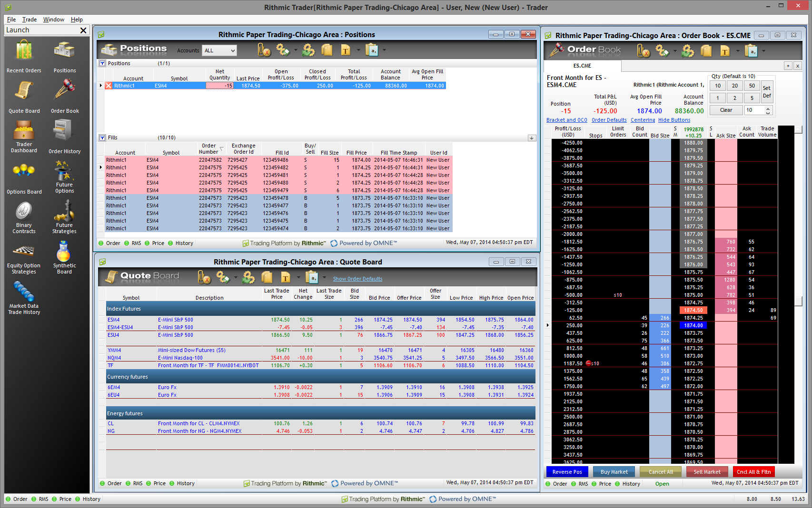Viewport: 812px width, 508px height.
Task: Open dropdown arrow after Quote Board T icon
Action: pos(298,277)
